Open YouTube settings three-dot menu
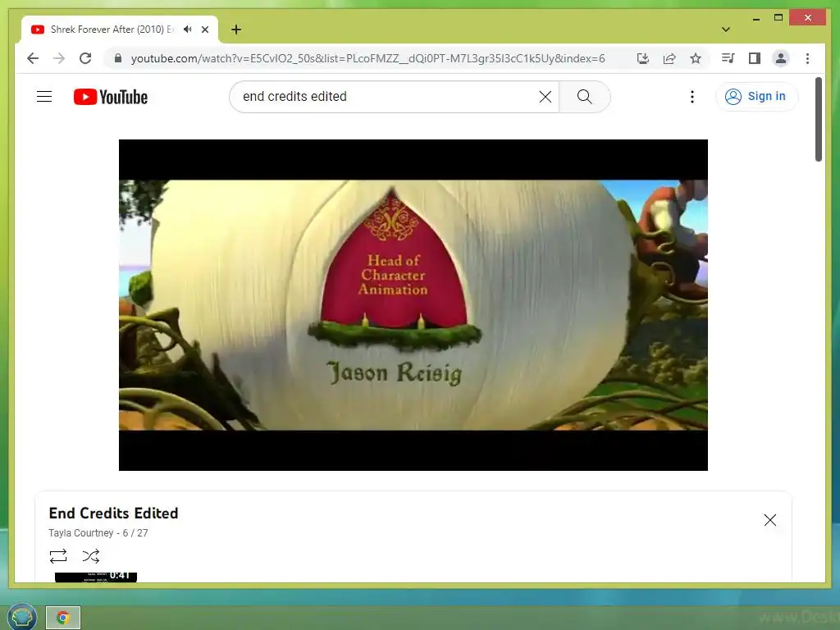This screenshot has height=630, width=840. [692, 97]
